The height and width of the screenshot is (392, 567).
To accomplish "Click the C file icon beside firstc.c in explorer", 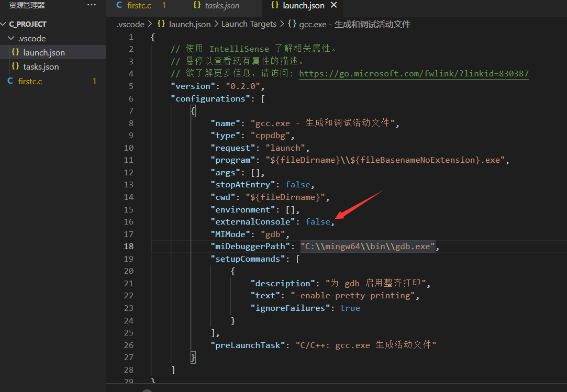I will [10, 81].
